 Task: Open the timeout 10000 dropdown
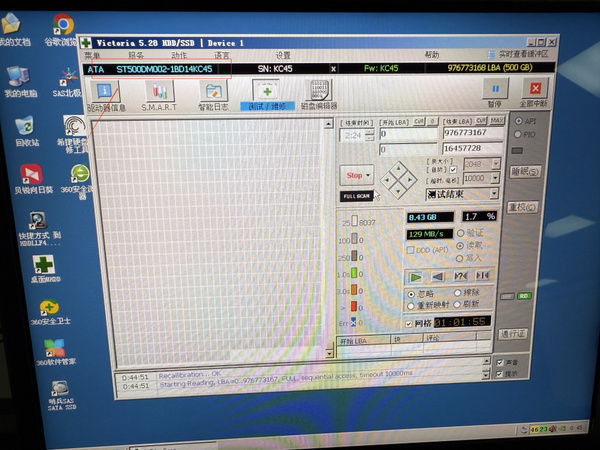coord(496,178)
